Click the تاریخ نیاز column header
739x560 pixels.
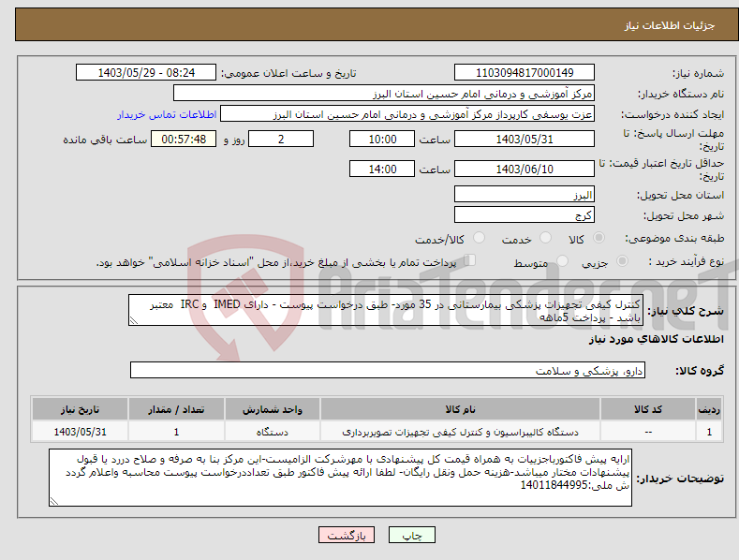(x=80, y=409)
